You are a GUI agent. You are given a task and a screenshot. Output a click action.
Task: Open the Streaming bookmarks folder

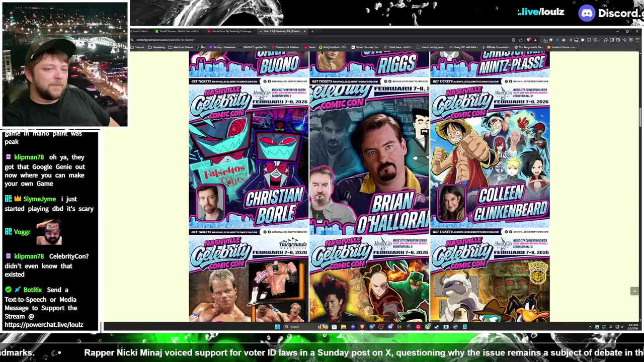[156, 47]
